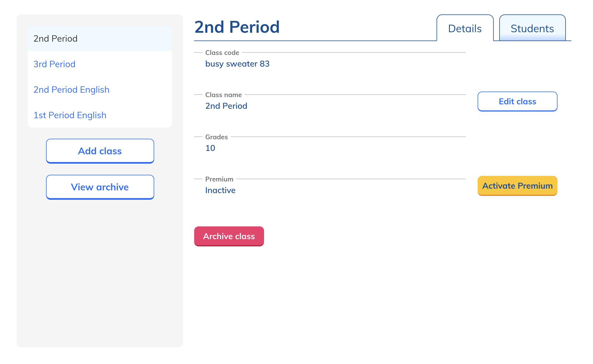
Task: Select 2nd Period in the class list
Action: click(55, 39)
